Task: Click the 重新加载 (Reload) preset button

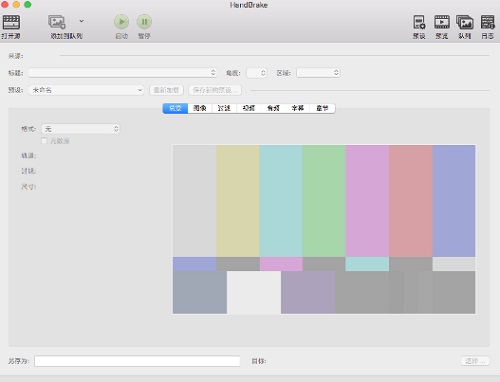Action: point(166,90)
